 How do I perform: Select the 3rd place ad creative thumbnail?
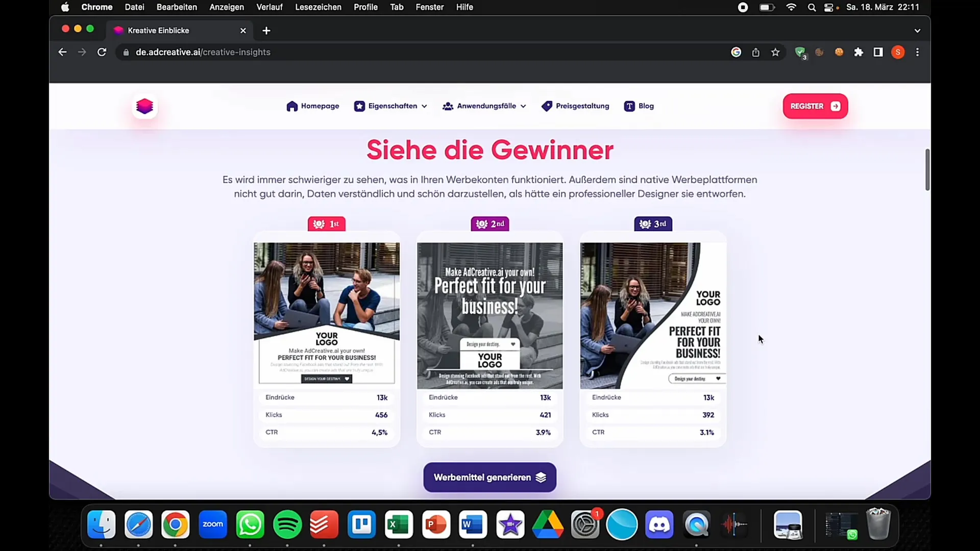(x=653, y=315)
